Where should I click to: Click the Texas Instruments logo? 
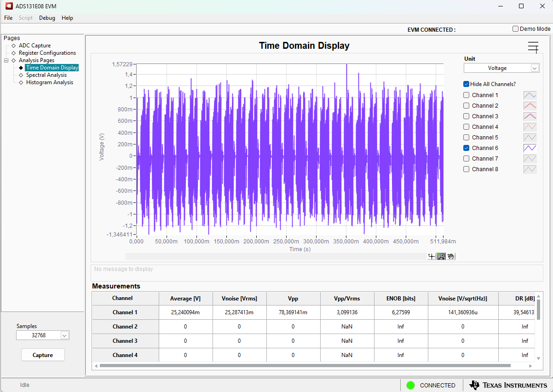click(508, 385)
